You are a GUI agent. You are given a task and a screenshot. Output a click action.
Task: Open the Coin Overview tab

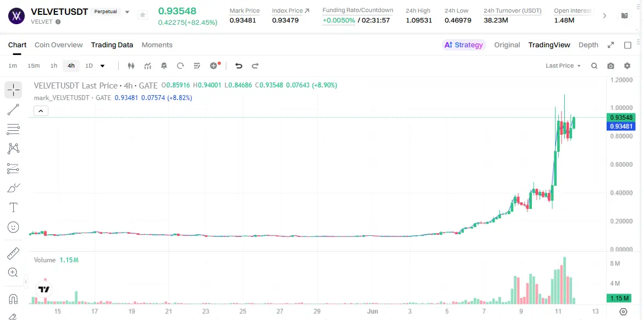point(59,45)
